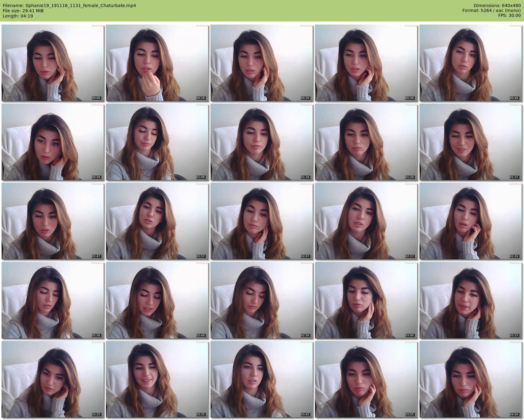Choose the 03:55 video frame
This screenshot has height=420, width=524.
pyautogui.click(x=366, y=379)
